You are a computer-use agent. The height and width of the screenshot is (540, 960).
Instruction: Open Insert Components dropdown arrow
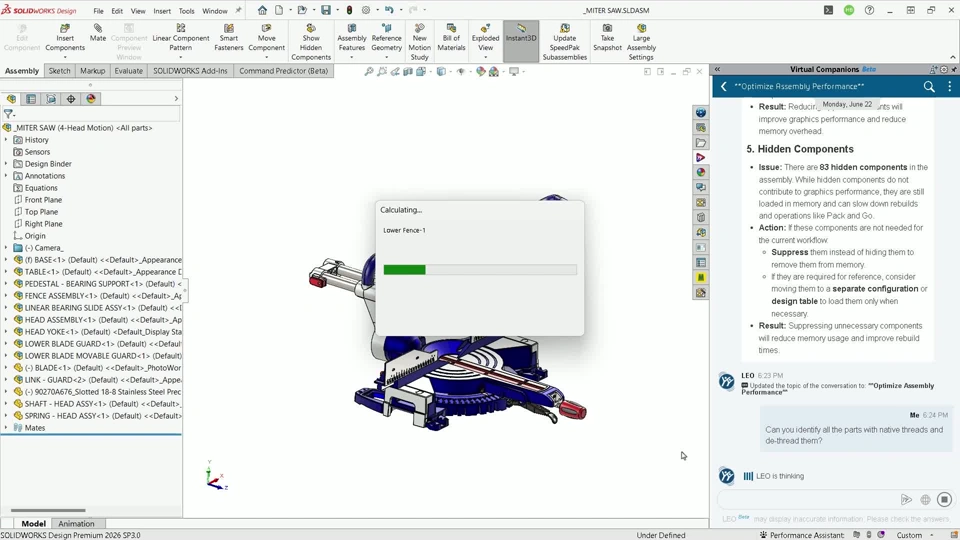click(x=65, y=58)
